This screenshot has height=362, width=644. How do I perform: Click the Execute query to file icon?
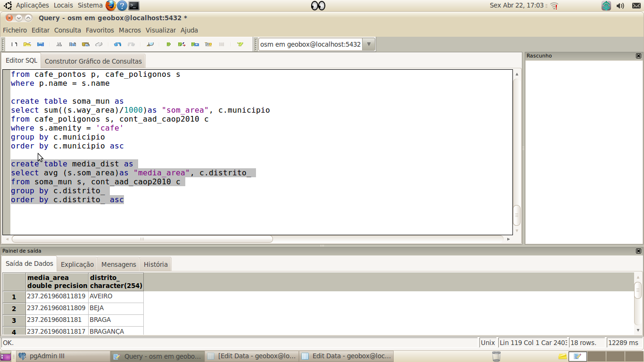pyautogui.click(x=195, y=44)
